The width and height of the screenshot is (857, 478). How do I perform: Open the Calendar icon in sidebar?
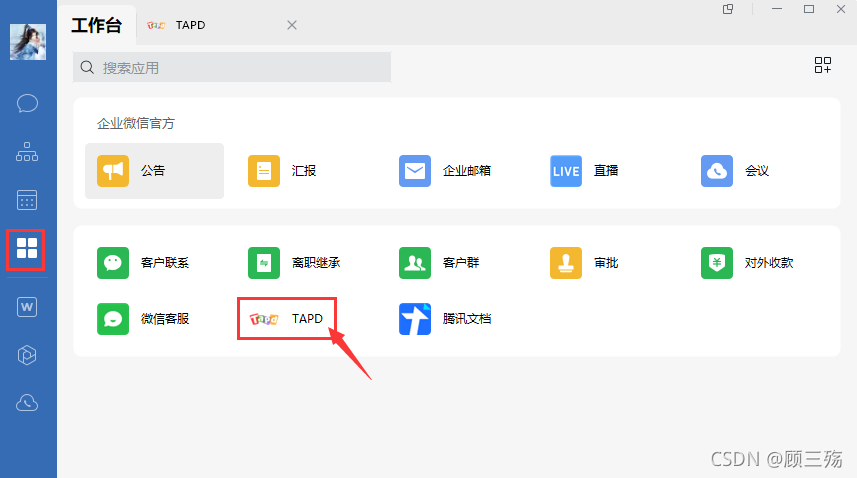tap(27, 200)
